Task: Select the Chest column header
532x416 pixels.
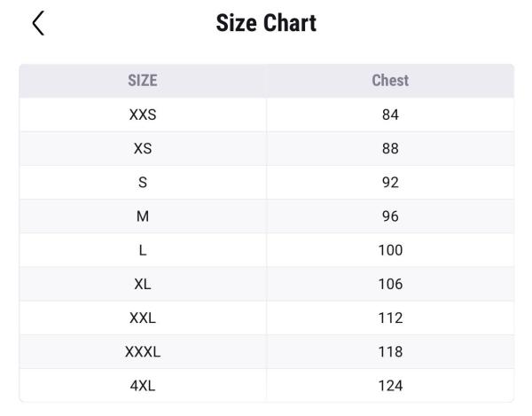Action: coord(390,81)
